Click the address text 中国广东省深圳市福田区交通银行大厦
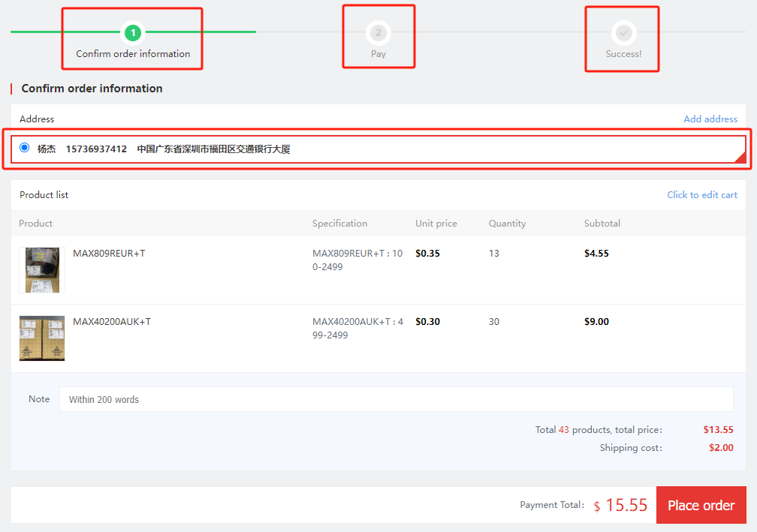 tap(213, 149)
